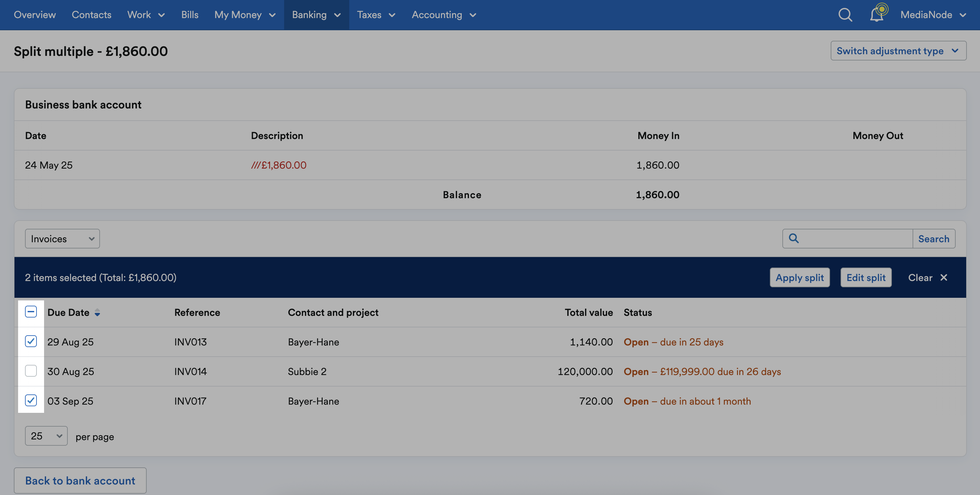Open the Contacts page
The width and height of the screenshot is (980, 495).
[91, 15]
